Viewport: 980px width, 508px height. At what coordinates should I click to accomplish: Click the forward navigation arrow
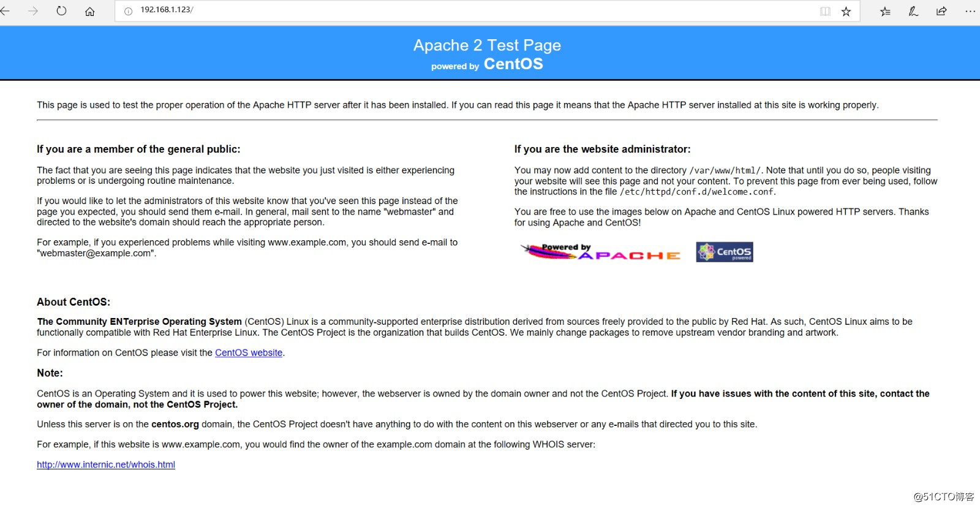(33, 11)
